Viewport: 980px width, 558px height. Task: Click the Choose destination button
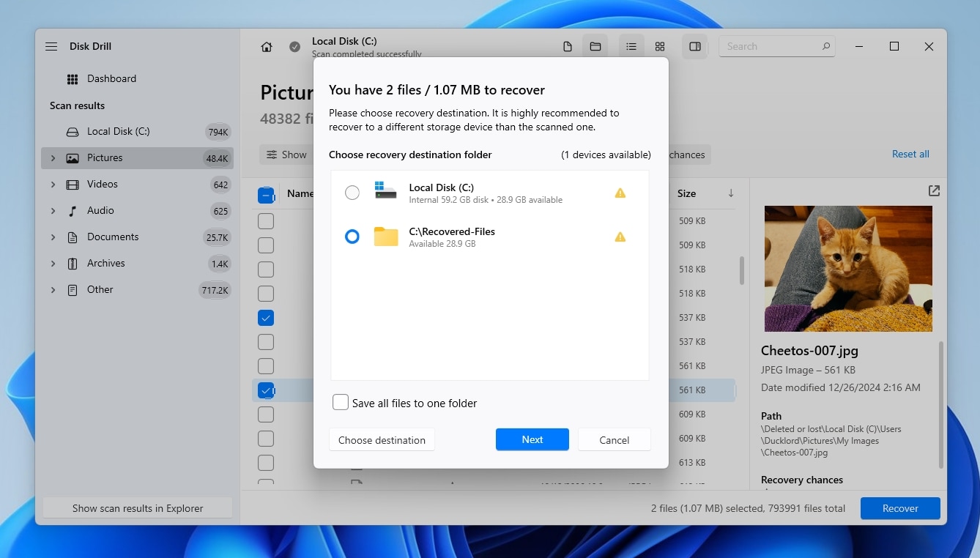click(x=382, y=439)
